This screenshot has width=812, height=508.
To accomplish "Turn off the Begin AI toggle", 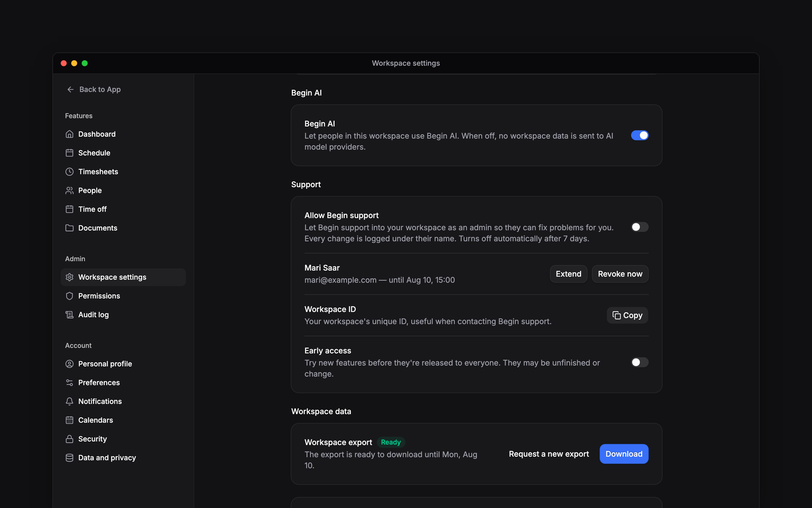I will pos(640,135).
